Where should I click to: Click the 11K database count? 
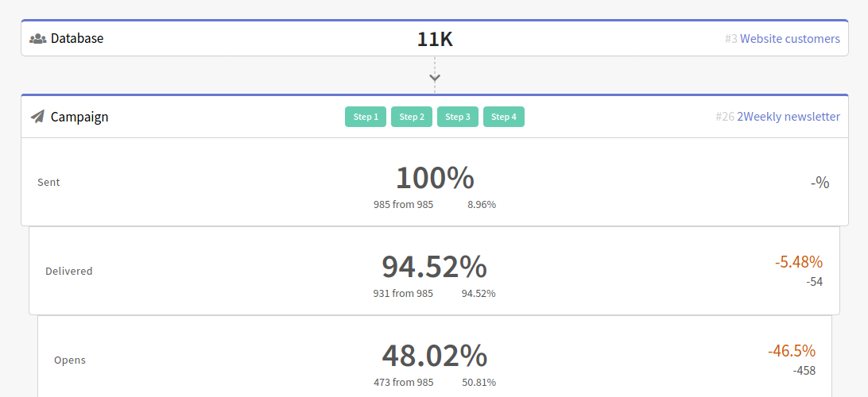435,39
